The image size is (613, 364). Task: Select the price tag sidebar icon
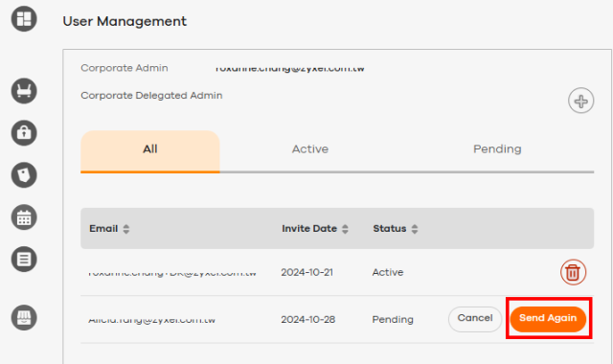click(x=24, y=174)
